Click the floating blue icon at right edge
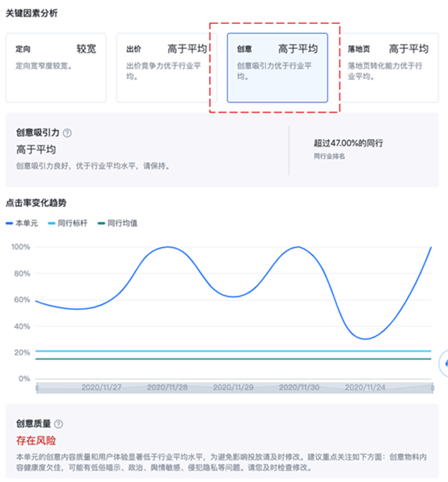Screen dimensions: 448x482 444,362
